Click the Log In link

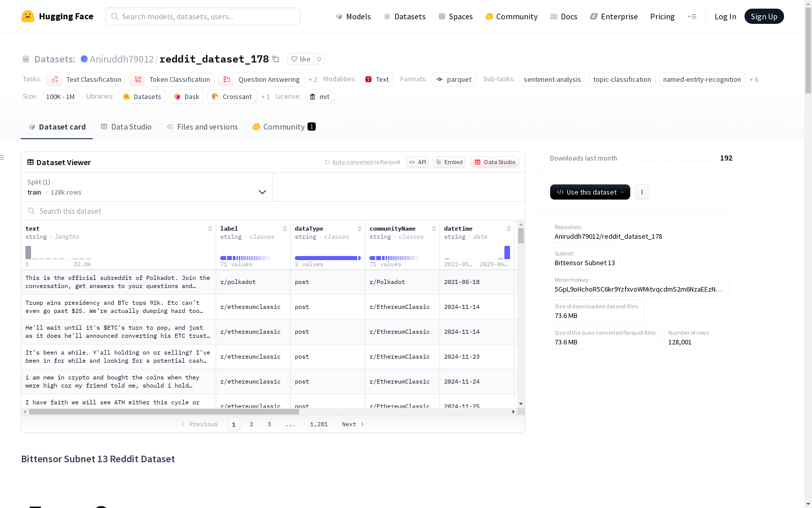coord(725,16)
